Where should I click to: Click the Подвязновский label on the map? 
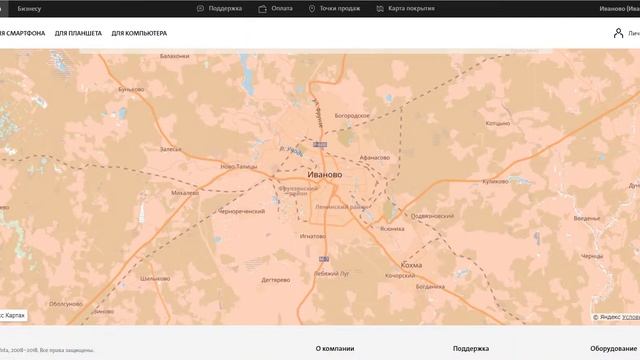(x=432, y=216)
